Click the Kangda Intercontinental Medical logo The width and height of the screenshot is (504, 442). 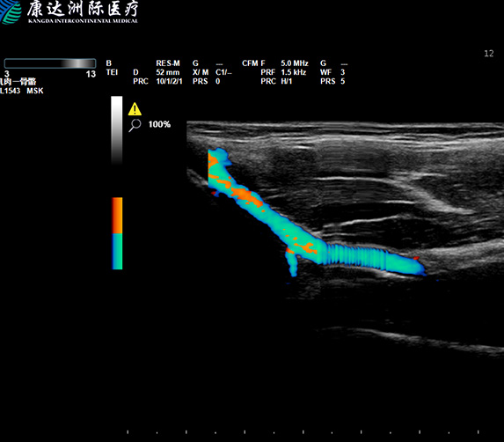(x=69, y=12)
